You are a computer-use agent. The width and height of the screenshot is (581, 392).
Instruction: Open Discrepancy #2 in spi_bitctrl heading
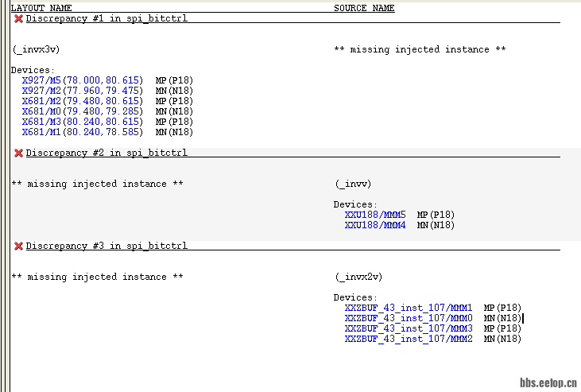click(107, 153)
